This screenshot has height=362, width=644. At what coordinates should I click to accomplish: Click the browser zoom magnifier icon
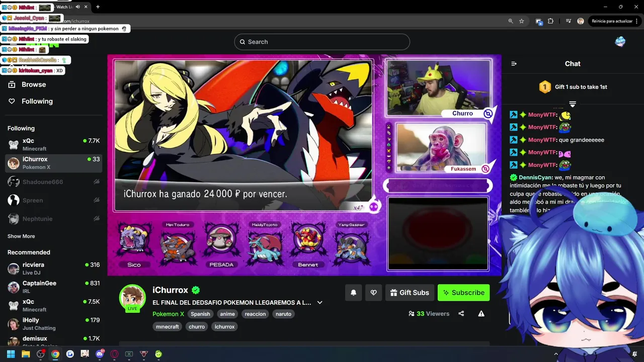coord(511,21)
